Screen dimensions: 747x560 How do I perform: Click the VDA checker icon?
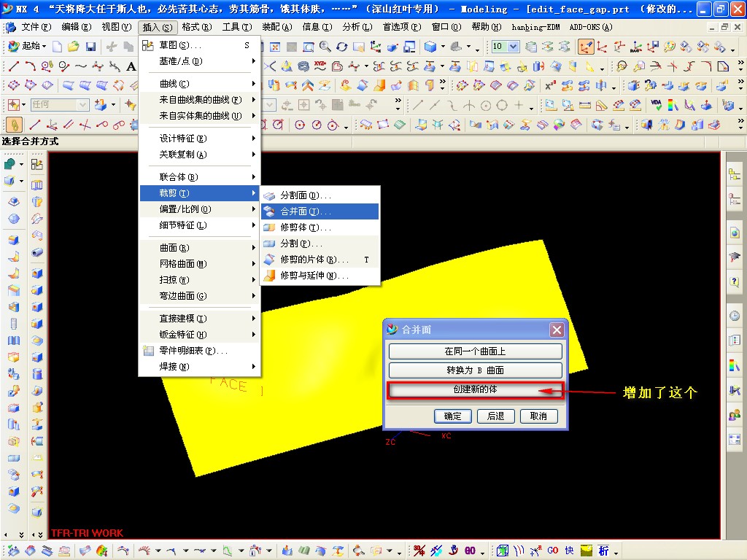pyautogui.click(x=657, y=105)
